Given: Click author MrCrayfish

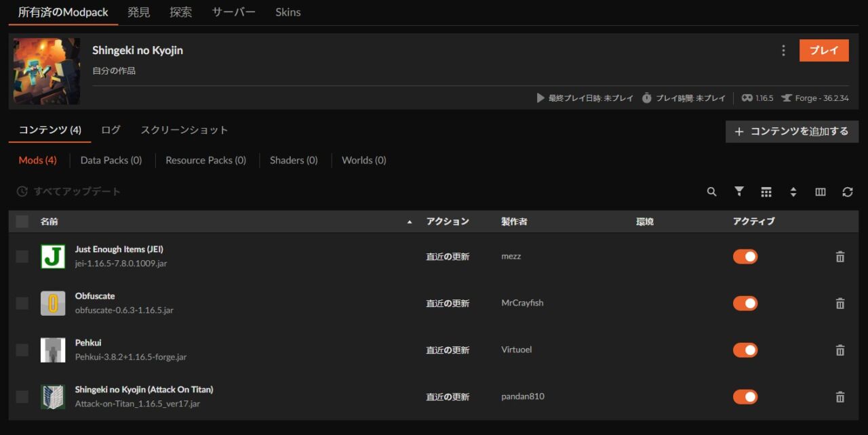Looking at the screenshot, I should pos(522,304).
